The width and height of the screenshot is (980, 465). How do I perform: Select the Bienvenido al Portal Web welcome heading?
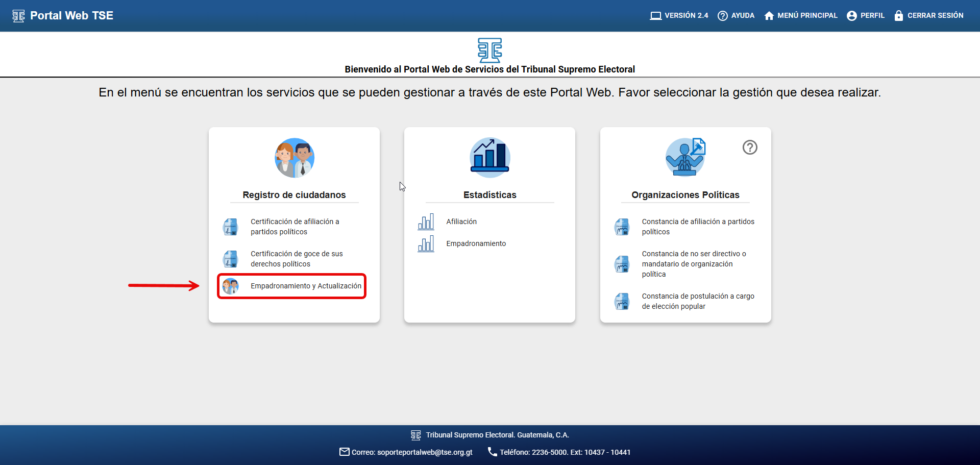490,69
